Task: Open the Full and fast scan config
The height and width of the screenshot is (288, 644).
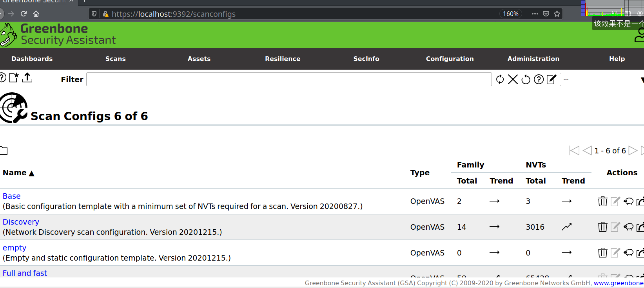Action: click(x=25, y=273)
